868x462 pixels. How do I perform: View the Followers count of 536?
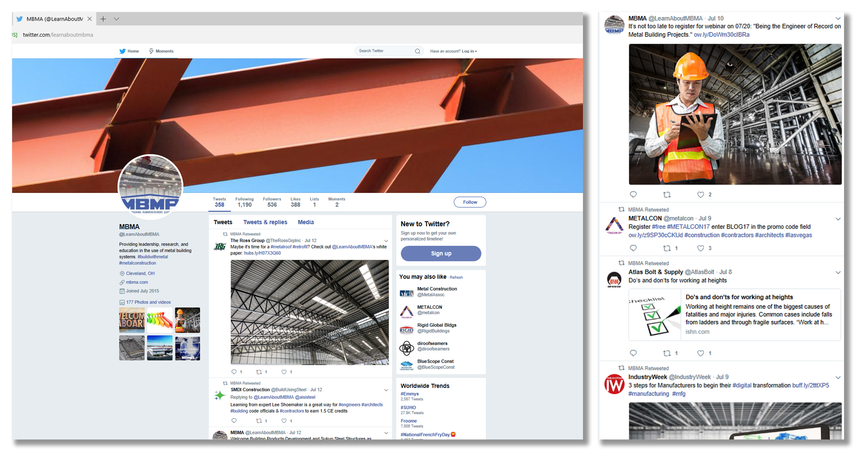pos(272,202)
